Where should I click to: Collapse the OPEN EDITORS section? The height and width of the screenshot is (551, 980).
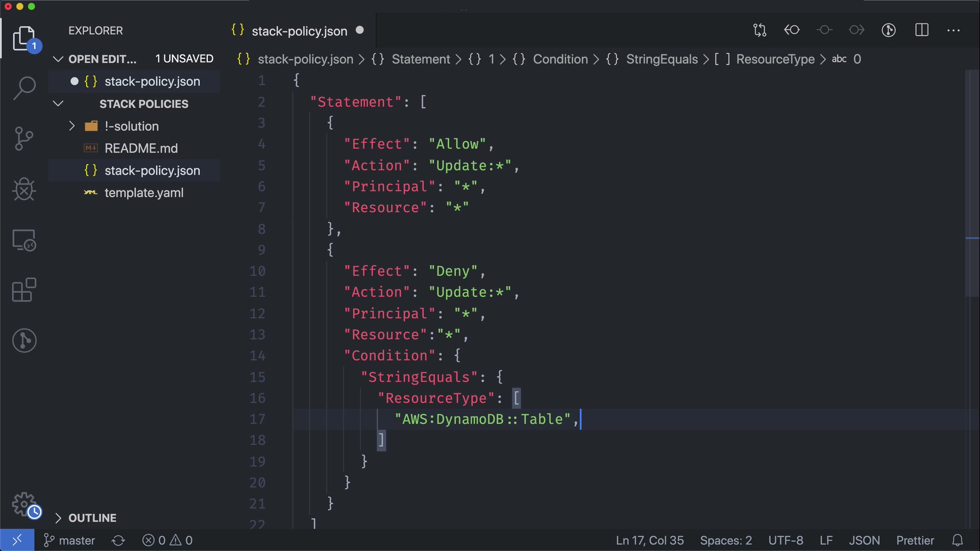click(x=58, y=59)
